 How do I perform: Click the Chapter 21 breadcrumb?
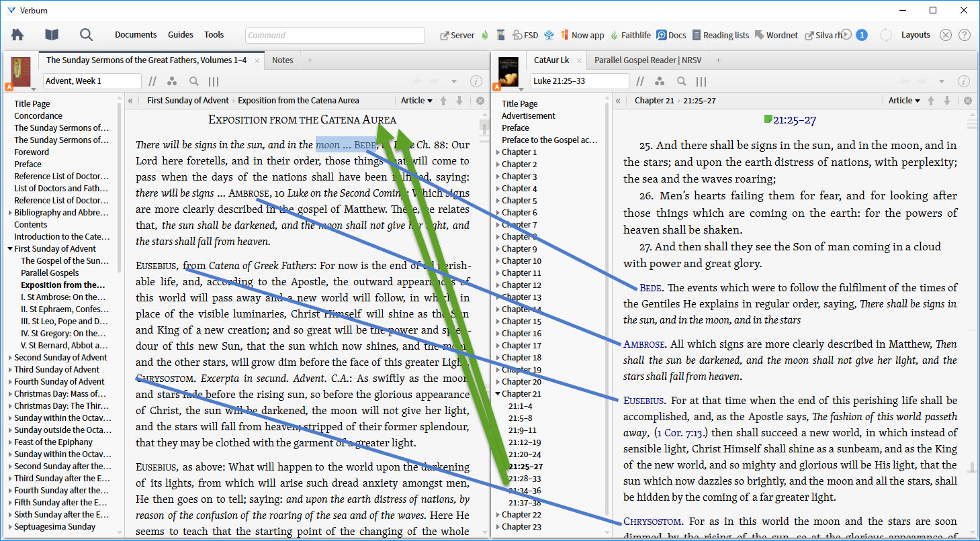click(654, 101)
